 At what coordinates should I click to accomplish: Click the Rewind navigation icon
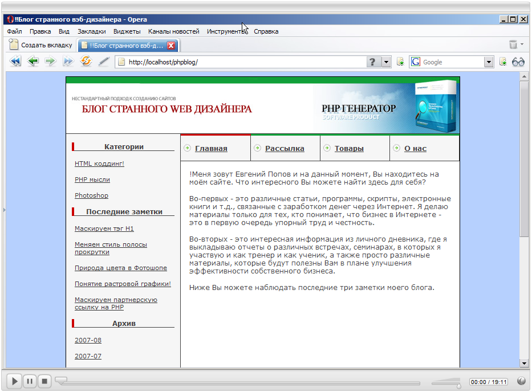(15, 62)
